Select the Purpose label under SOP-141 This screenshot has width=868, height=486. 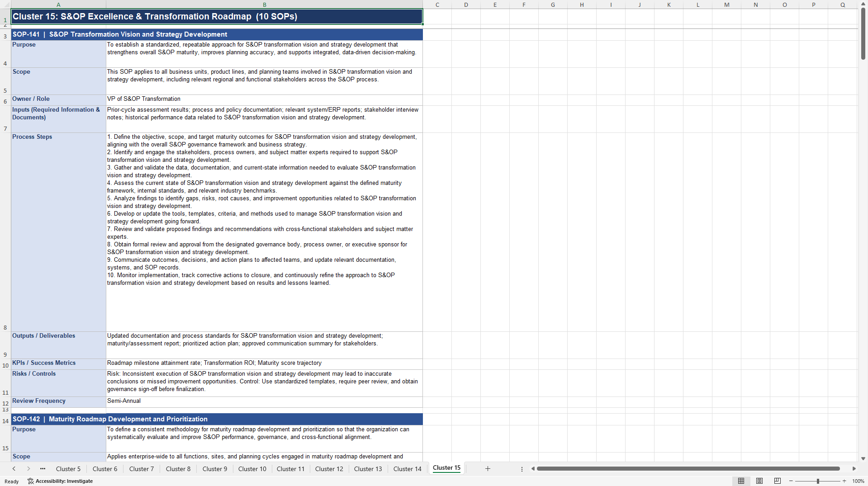coord(58,54)
